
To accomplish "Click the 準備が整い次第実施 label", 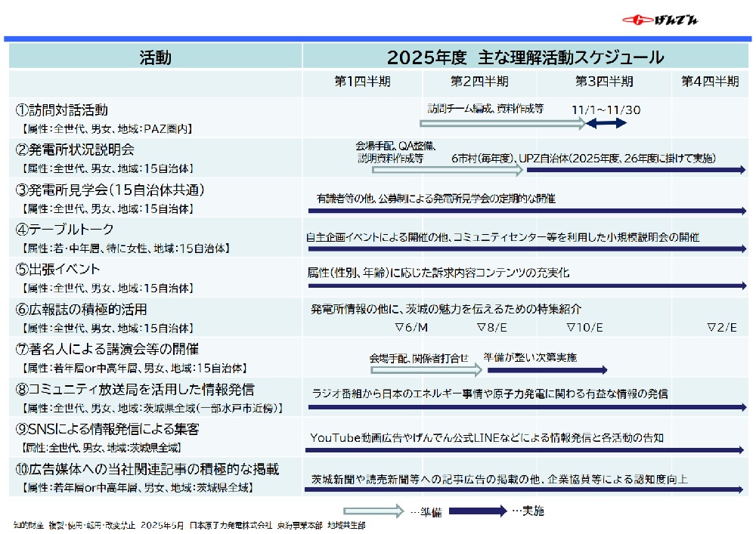I will pos(530,357).
